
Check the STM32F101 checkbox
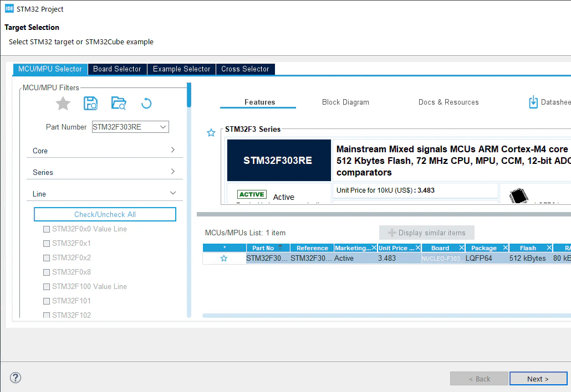47,301
